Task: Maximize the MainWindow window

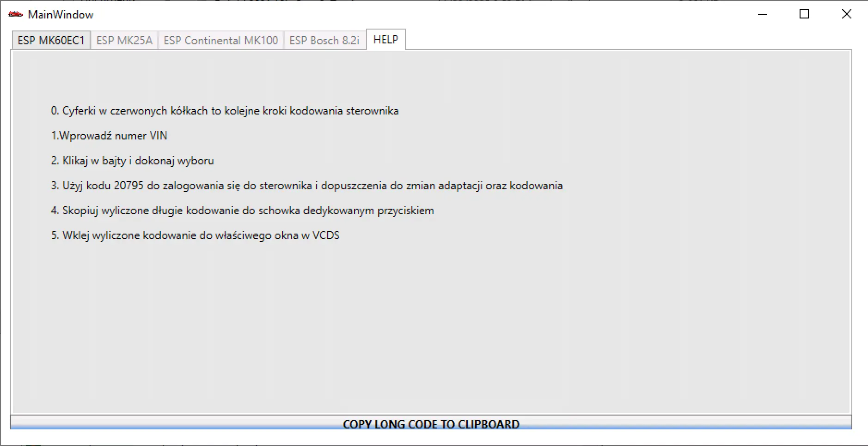Action: coord(804,14)
